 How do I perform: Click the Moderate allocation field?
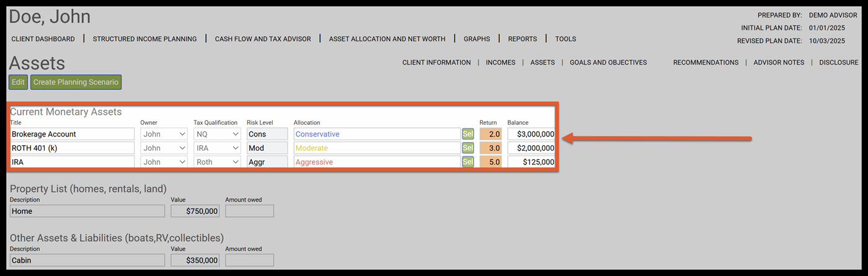point(377,148)
